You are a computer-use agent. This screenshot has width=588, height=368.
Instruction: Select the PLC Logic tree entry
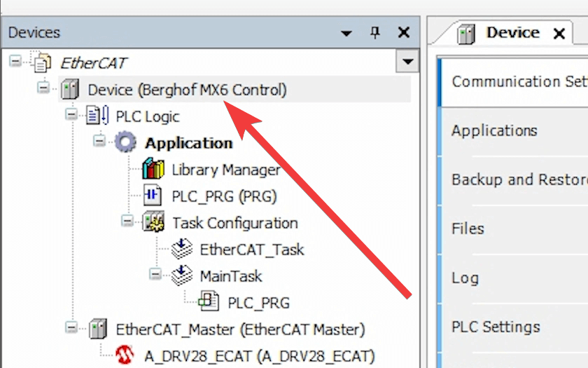[148, 117]
